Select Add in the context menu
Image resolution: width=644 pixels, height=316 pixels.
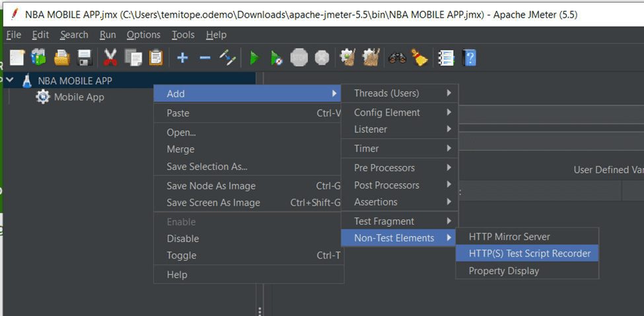247,94
